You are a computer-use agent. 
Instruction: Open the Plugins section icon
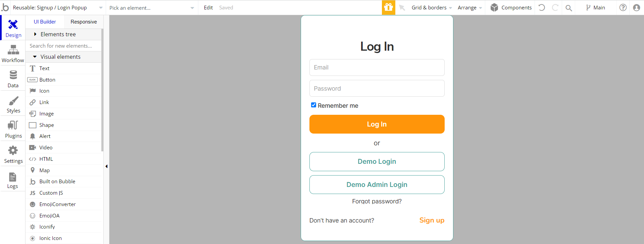[13, 125]
